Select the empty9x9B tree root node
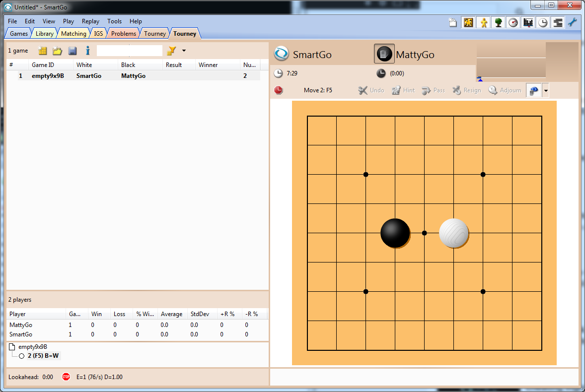This screenshot has height=392, width=585. (32, 346)
